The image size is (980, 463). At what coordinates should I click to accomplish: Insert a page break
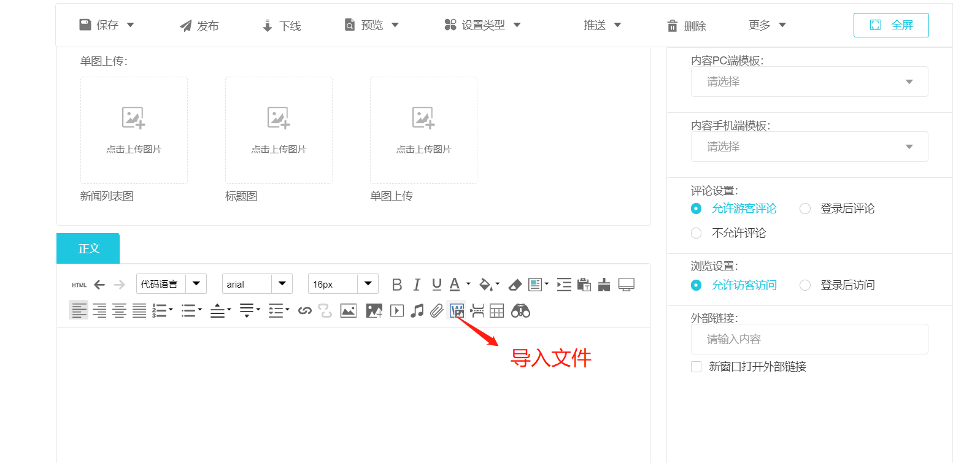click(x=477, y=311)
